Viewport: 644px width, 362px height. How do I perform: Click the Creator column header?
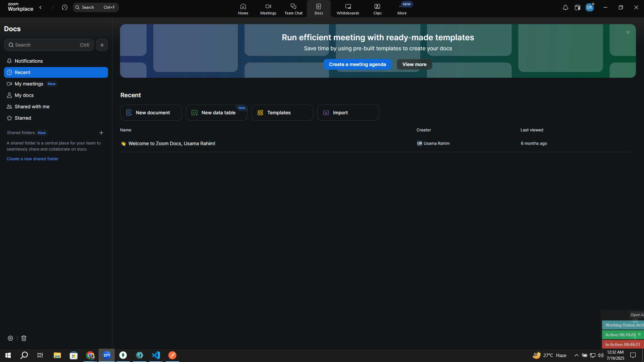pos(424,130)
